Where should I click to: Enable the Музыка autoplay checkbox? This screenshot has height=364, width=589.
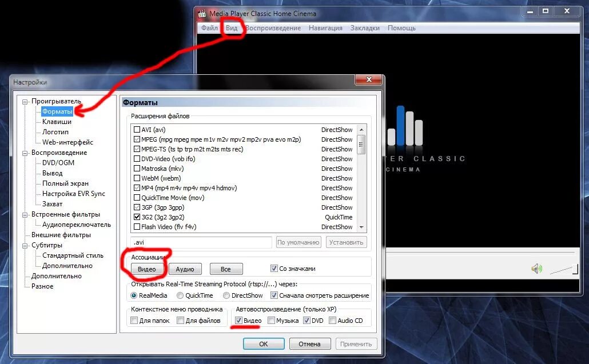point(271,320)
